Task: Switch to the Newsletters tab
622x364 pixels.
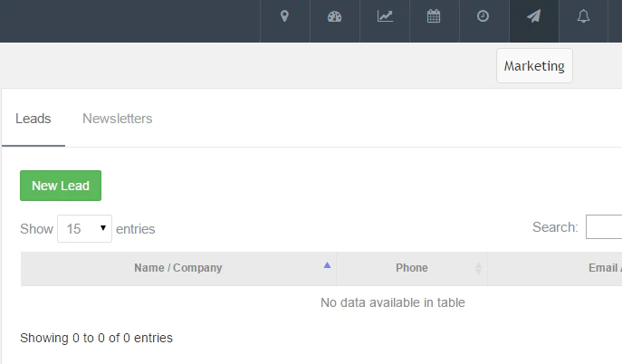Action: (x=118, y=119)
